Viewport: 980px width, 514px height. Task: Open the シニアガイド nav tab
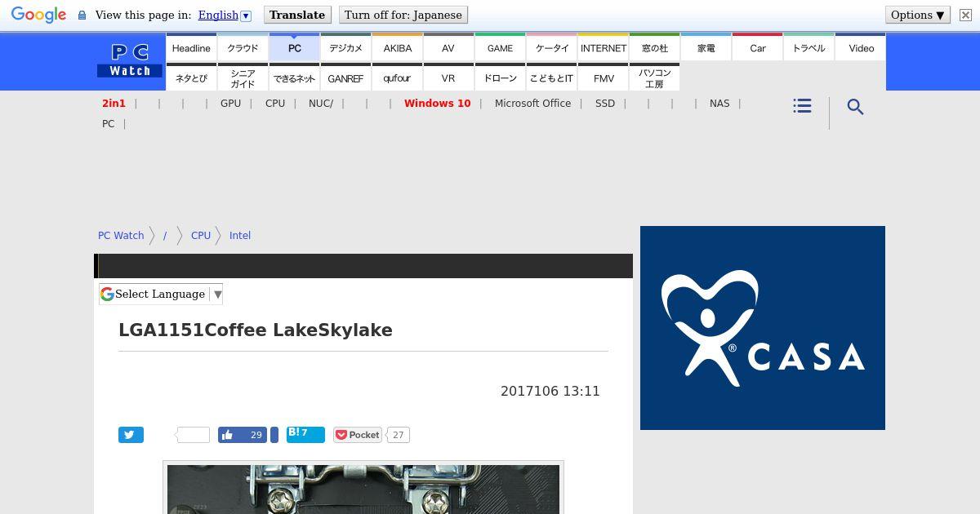[243, 78]
